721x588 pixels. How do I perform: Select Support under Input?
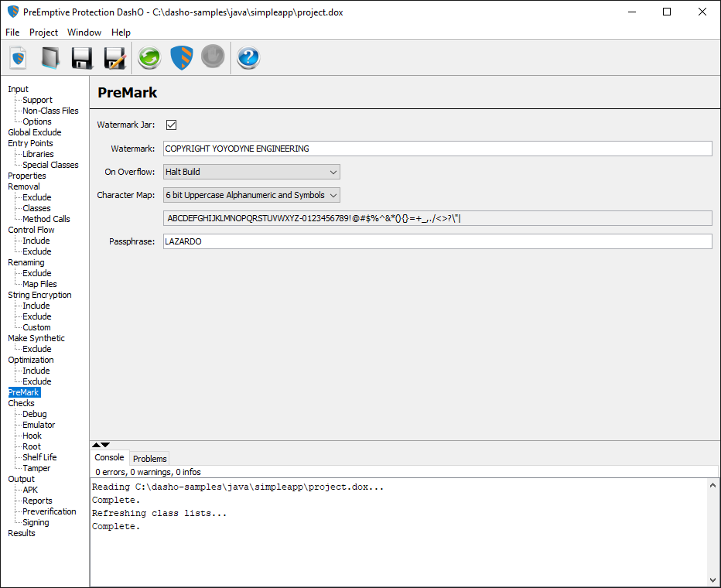coord(37,100)
